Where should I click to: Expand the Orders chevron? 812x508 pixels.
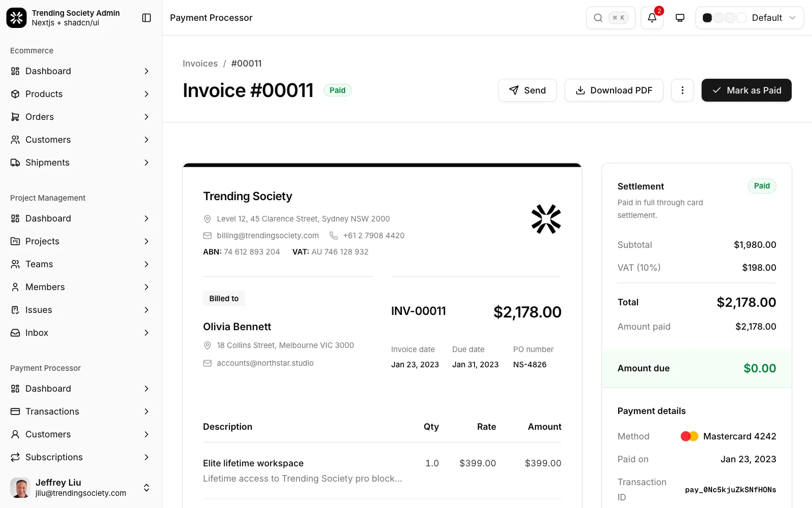[146, 117]
